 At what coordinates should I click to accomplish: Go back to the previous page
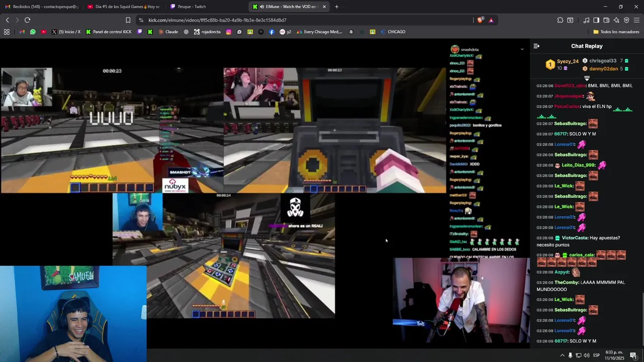[7, 20]
